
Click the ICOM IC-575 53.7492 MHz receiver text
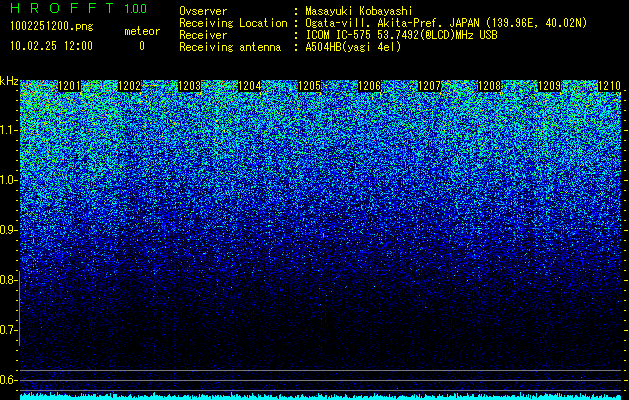pos(401,35)
